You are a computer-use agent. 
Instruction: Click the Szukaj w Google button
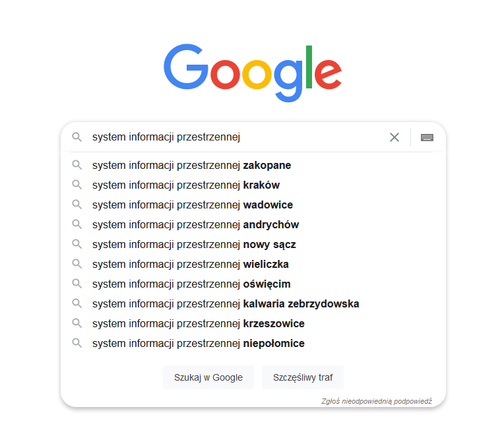click(208, 377)
